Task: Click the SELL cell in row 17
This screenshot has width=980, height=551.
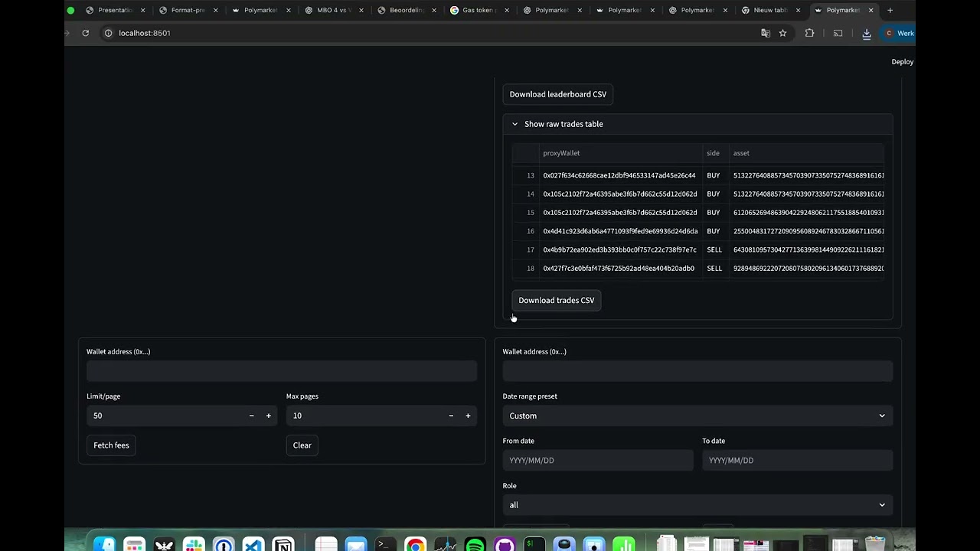Action: 716,249
